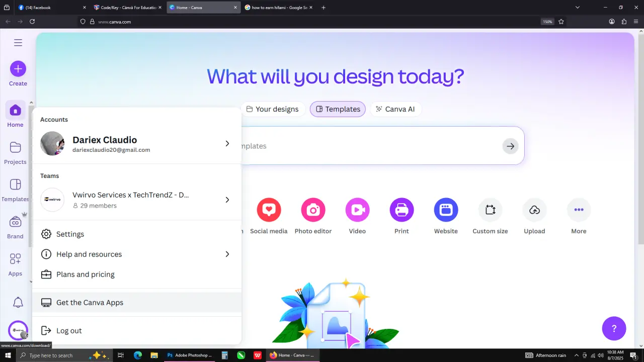644x362 pixels.
Task: Open the notifications bell
Action: 18,302
